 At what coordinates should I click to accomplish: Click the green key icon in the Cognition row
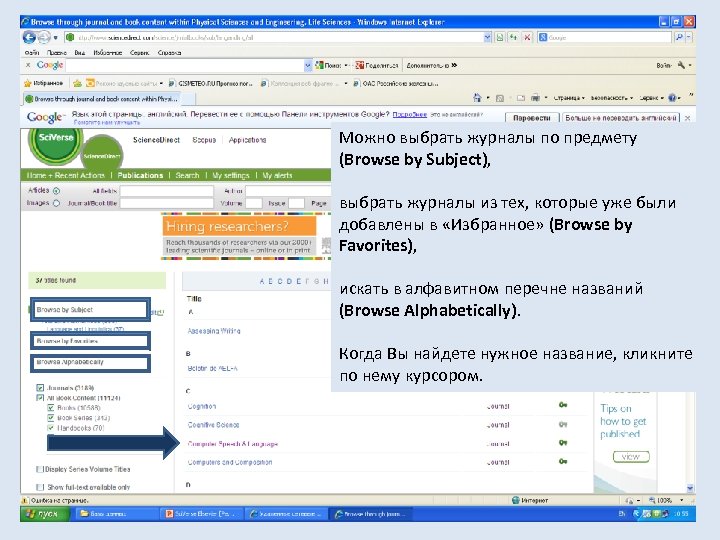click(563, 405)
